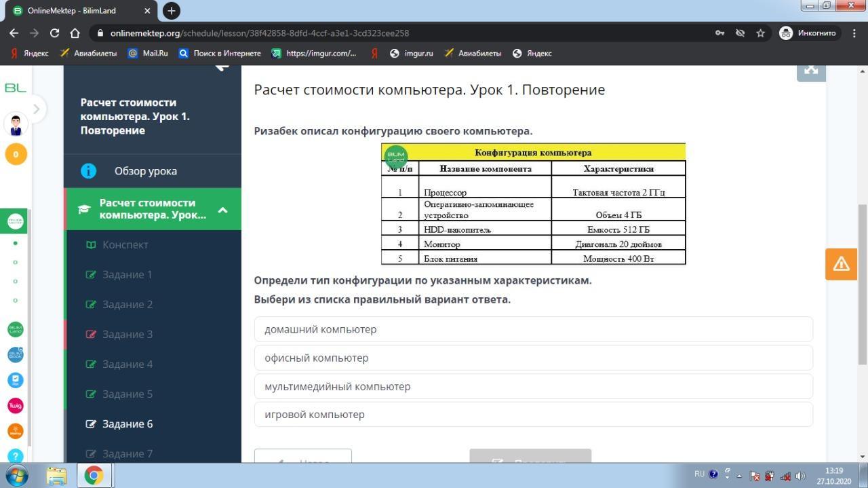Open the Я bookmark icon
Viewport: 868px width, 488px height.
click(x=374, y=53)
